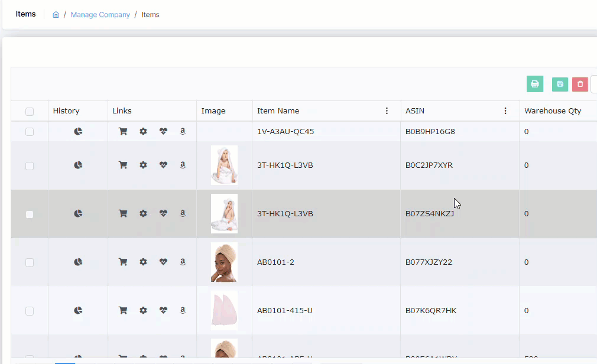Image resolution: width=597 pixels, height=364 pixels.
Task: Click heartbeat icon for ASIN B0C2JP7XYR
Action: coord(163,165)
